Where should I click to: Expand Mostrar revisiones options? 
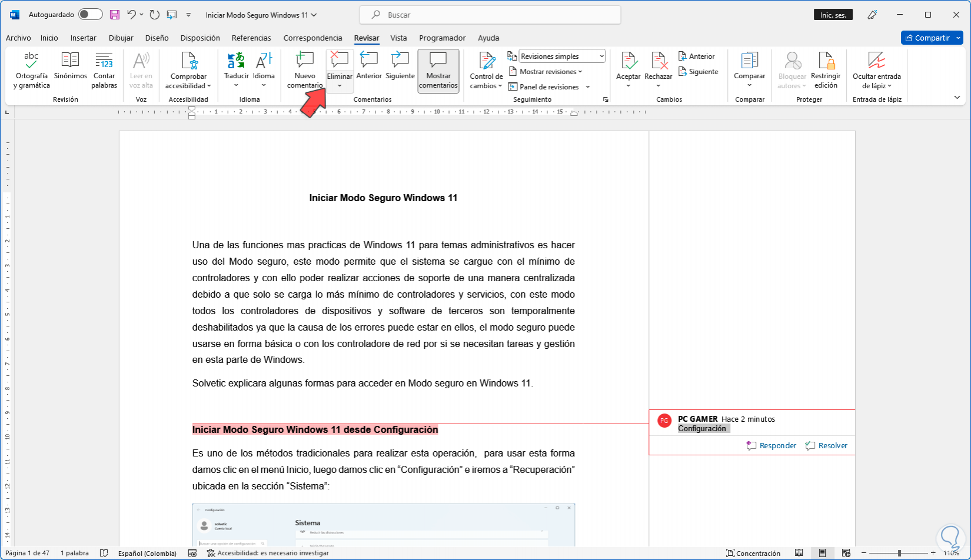(x=551, y=72)
